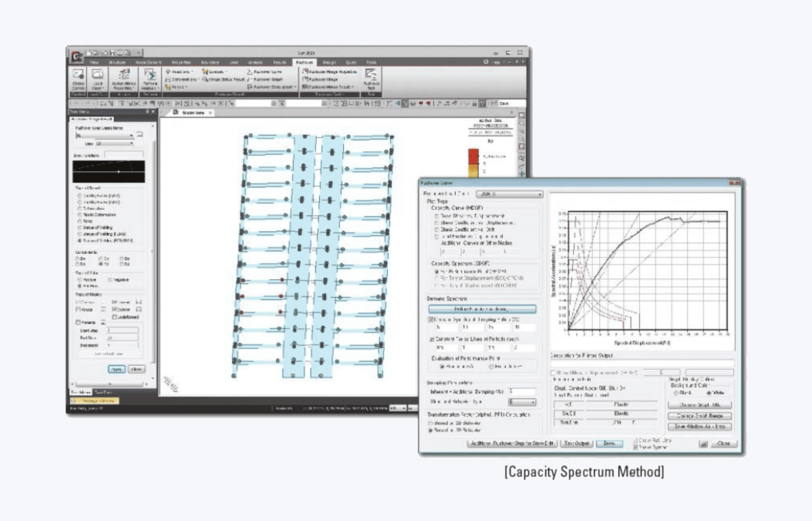The height and width of the screenshot is (521, 812).
Task: Open Deformations result in Pushover ribbon
Action: point(181,79)
